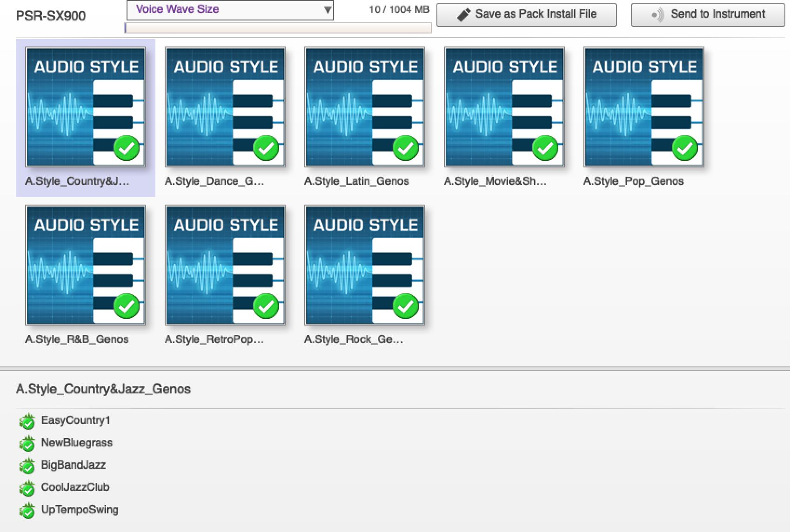Screen dimensions: 790x532
Task: Click the A.Style_Pop_Genos label text
Action: pos(633,181)
